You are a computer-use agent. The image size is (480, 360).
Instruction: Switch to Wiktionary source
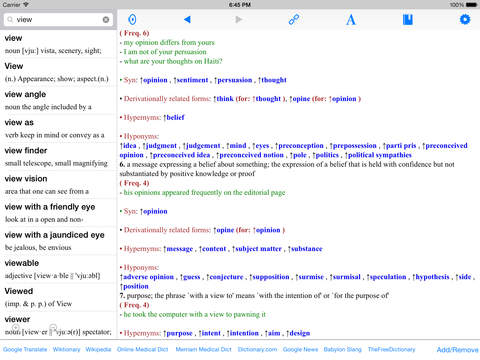click(x=66, y=349)
